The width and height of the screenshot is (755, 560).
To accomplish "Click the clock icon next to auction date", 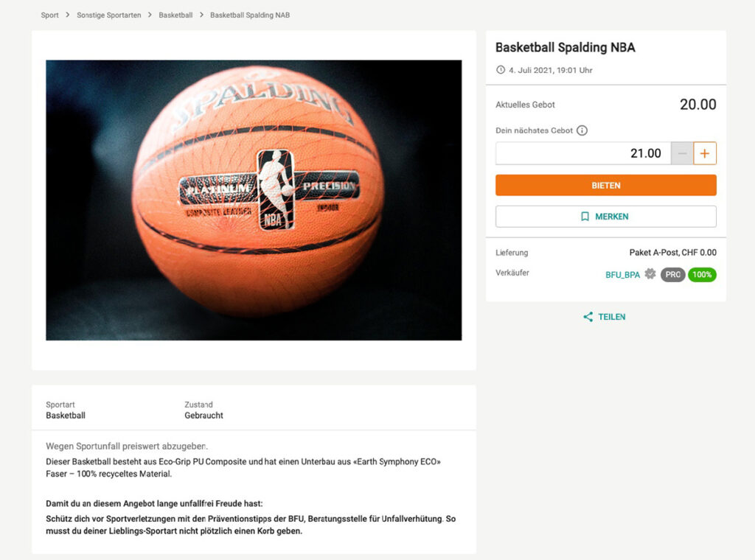I will pos(501,70).
